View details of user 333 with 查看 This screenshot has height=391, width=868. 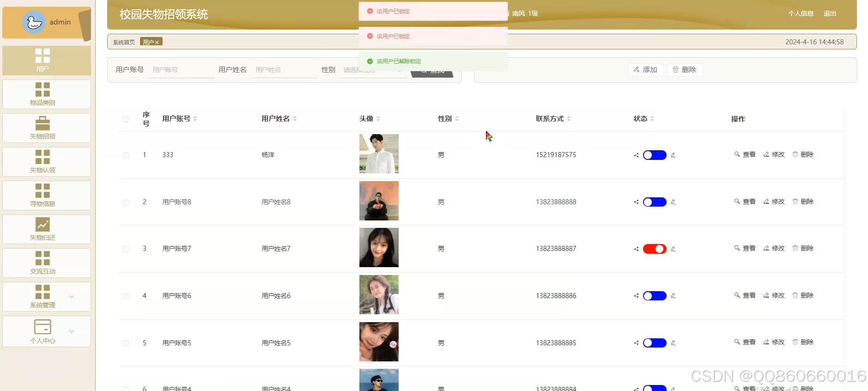point(745,155)
